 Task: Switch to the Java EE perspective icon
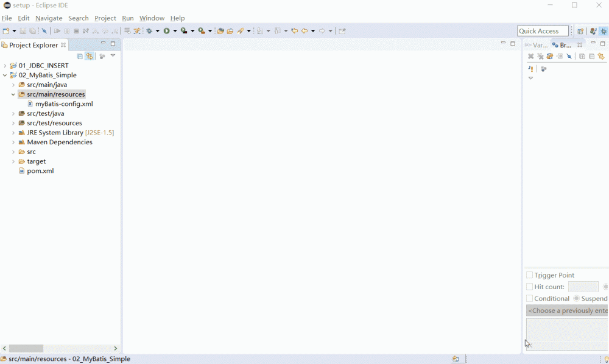coord(593,31)
